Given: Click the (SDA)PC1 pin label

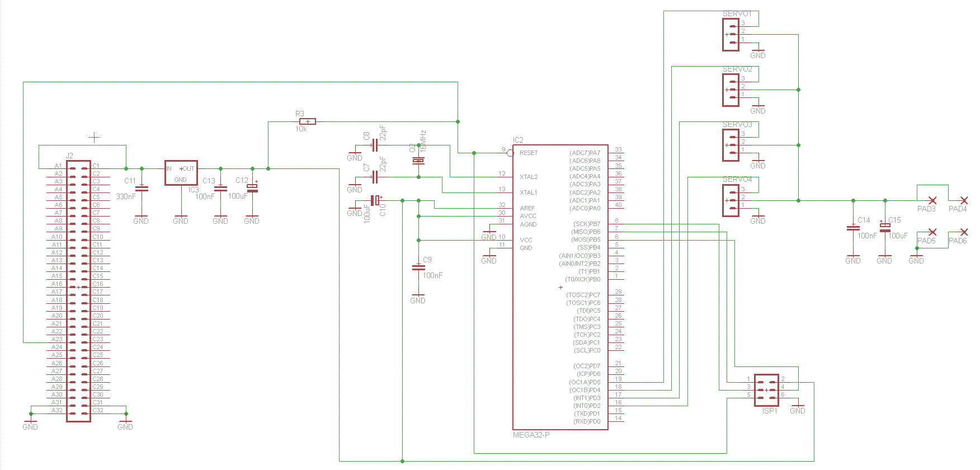Looking at the screenshot, I should pyautogui.click(x=587, y=342).
